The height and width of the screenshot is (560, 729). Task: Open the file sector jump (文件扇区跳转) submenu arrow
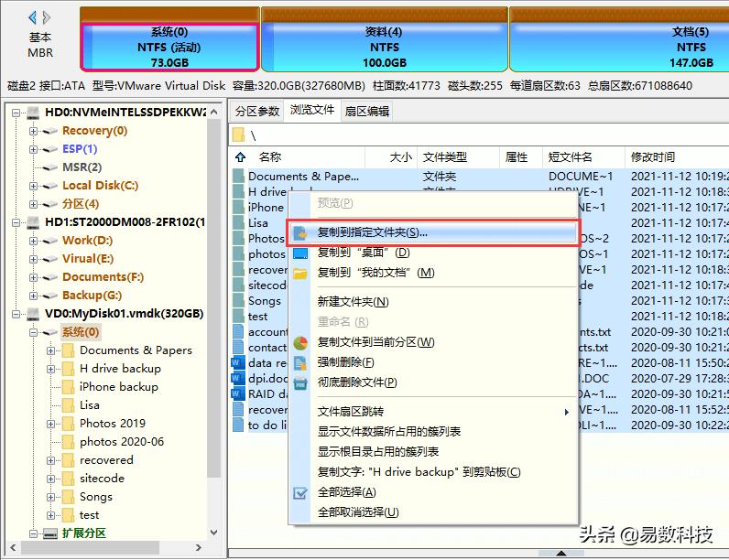pyautogui.click(x=566, y=412)
